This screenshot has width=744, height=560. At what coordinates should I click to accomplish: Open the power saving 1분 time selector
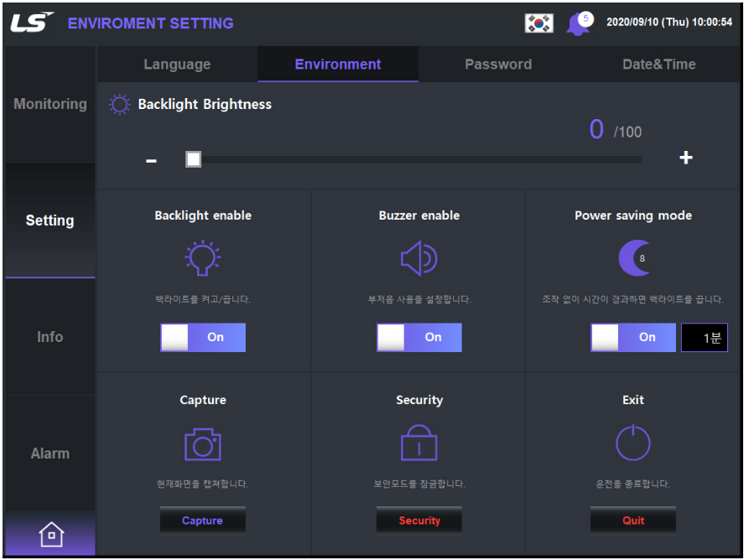704,337
